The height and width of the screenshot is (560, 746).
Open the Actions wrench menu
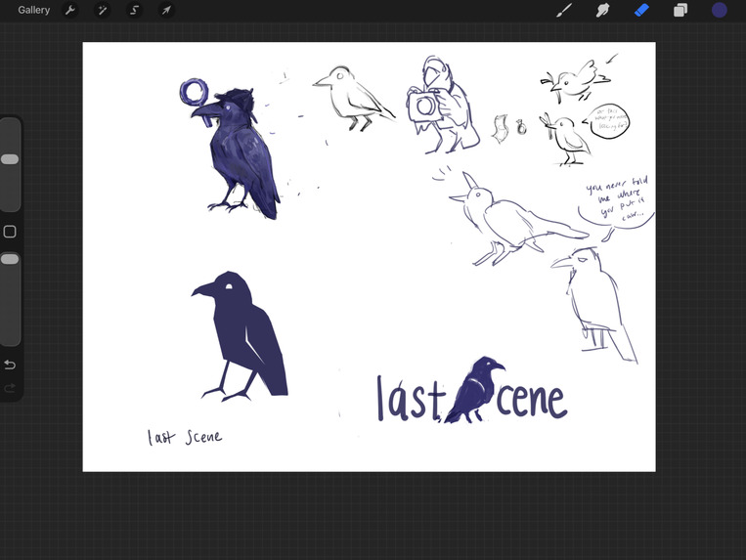[x=70, y=10]
